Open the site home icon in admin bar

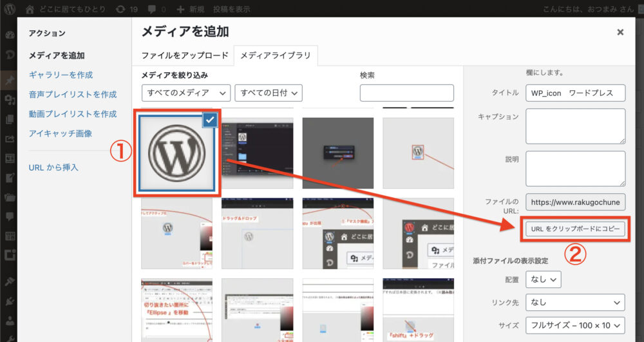point(30,8)
